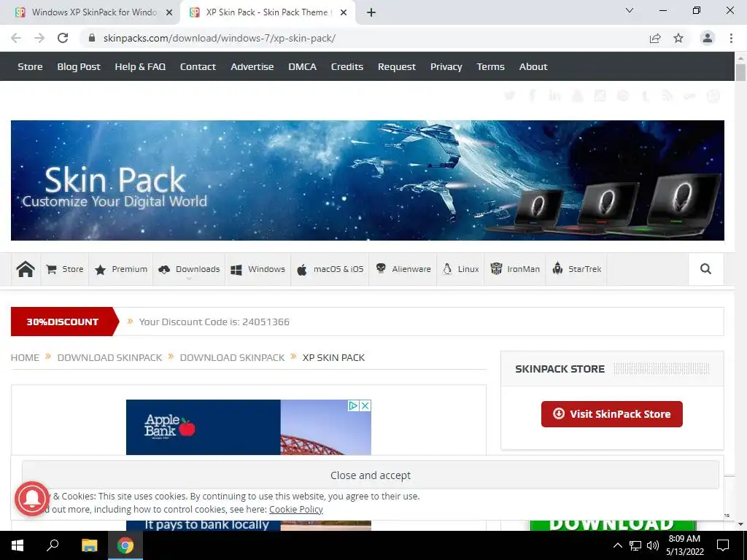The image size is (747, 560).
Task: Click the network tray icon
Action: pyautogui.click(x=635, y=545)
